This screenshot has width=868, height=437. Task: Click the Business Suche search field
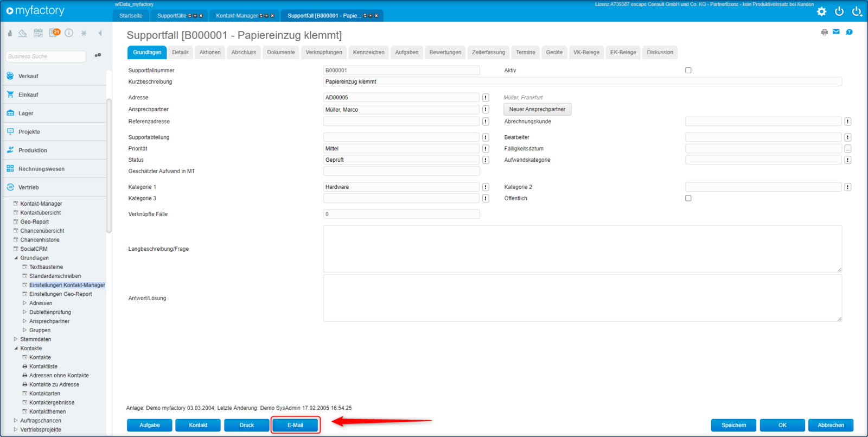pyautogui.click(x=46, y=56)
